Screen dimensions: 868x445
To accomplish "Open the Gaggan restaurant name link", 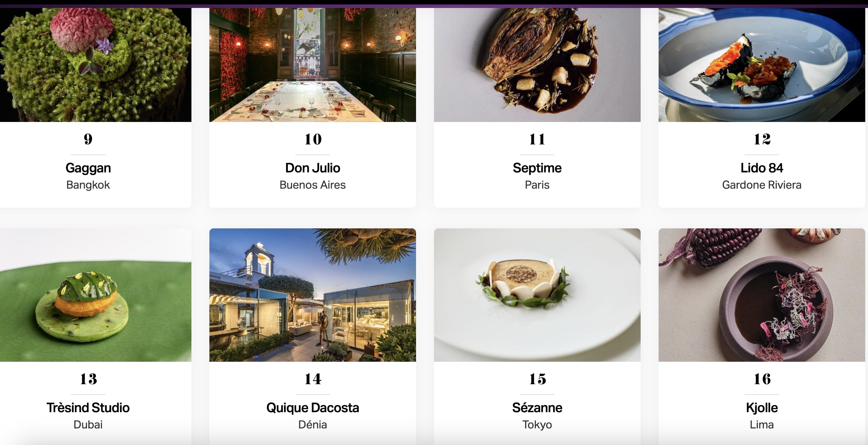I will coord(88,168).
